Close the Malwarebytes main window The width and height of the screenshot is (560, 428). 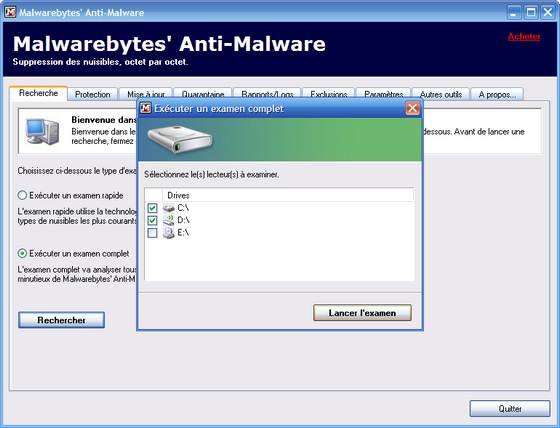pos(548,13)
